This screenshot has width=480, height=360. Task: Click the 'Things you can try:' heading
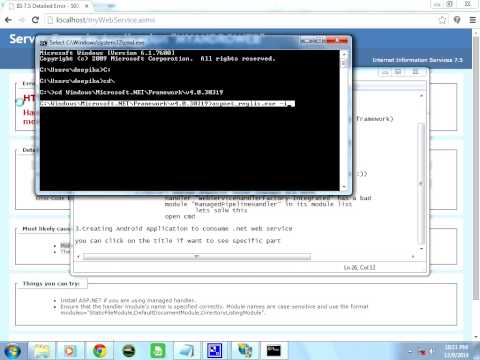51,284
